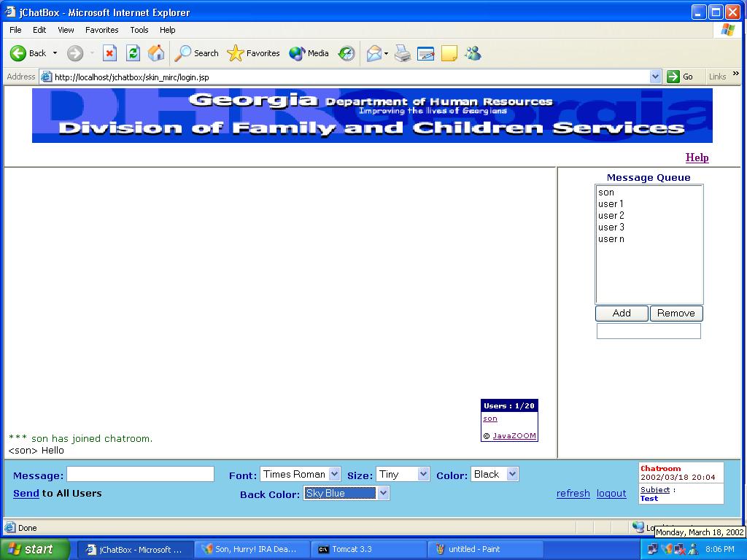Click the Send link
The width and height of the screenshot is (747, 560).
(x=26, y=494)
